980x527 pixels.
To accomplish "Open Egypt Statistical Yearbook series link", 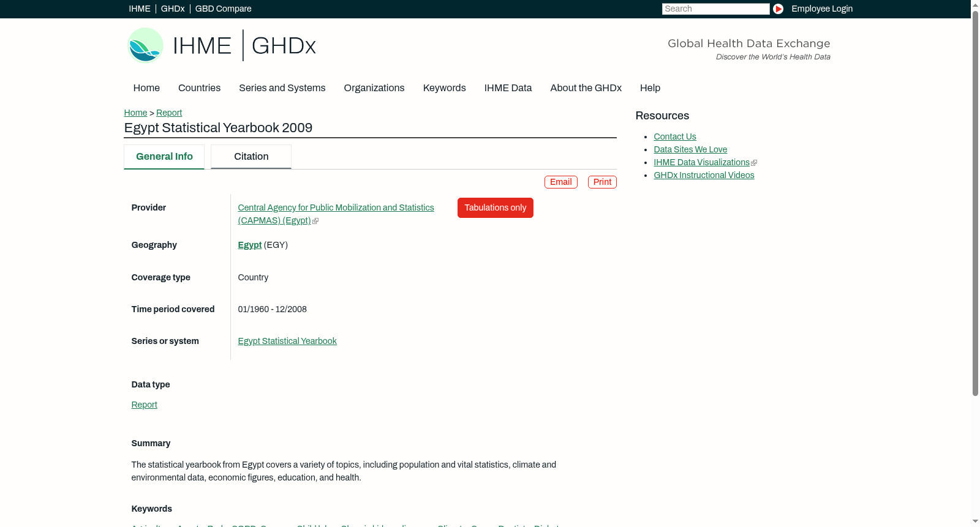I will coord(287,341).
